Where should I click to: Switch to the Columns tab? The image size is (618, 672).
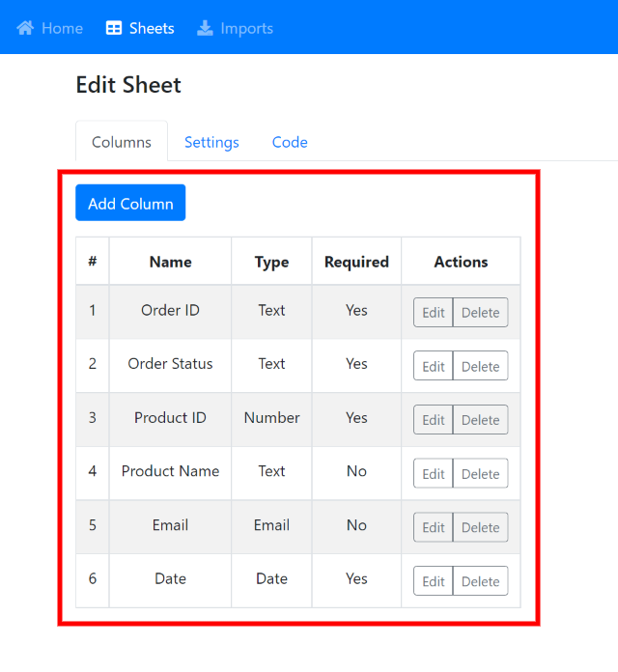[122, 142]
